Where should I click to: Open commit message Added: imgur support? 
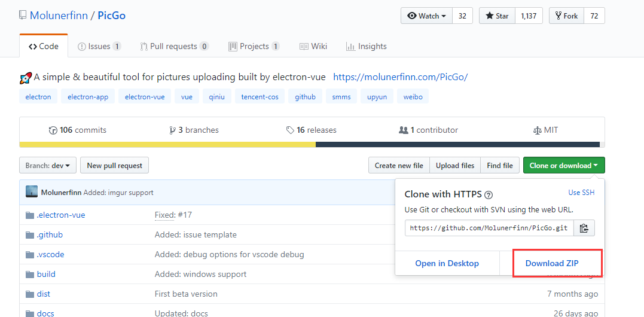point(118,192)
